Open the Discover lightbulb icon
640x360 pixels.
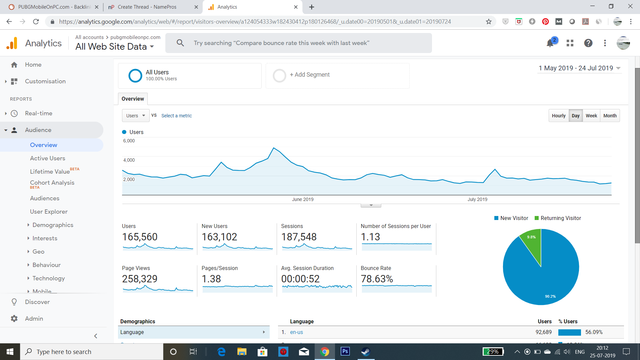(x=14, y=302)
